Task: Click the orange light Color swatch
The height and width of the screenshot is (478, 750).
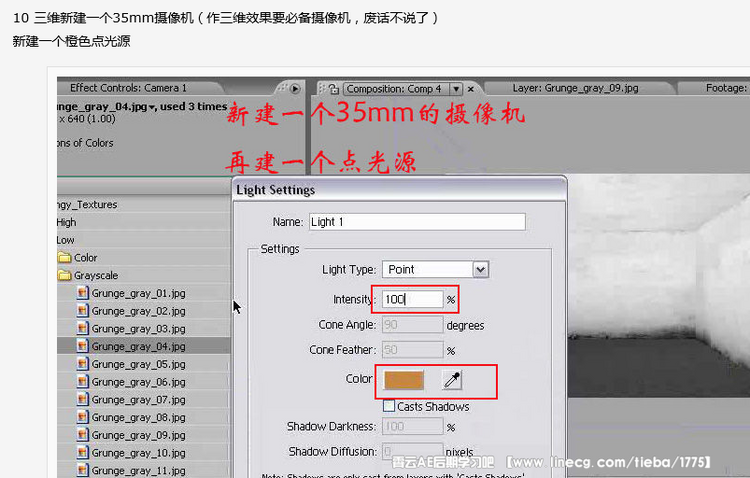Action: click(x=404, y=380)
